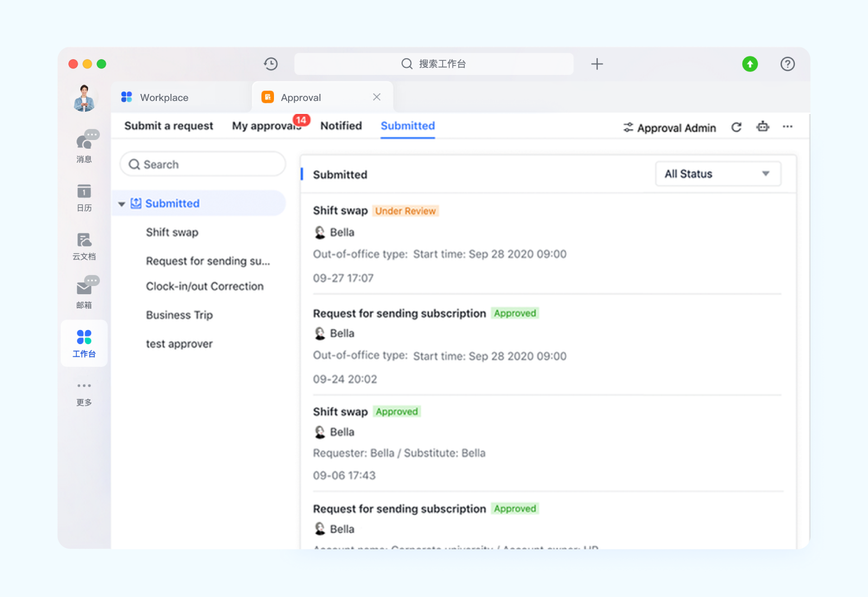
Task: Select Business Trip in the list
Action: (x=179, y=315)
